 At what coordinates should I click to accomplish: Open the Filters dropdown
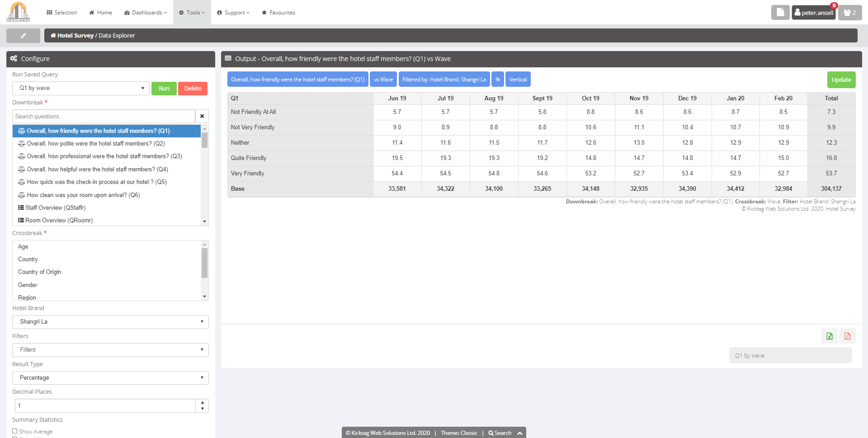pos(110,350)
